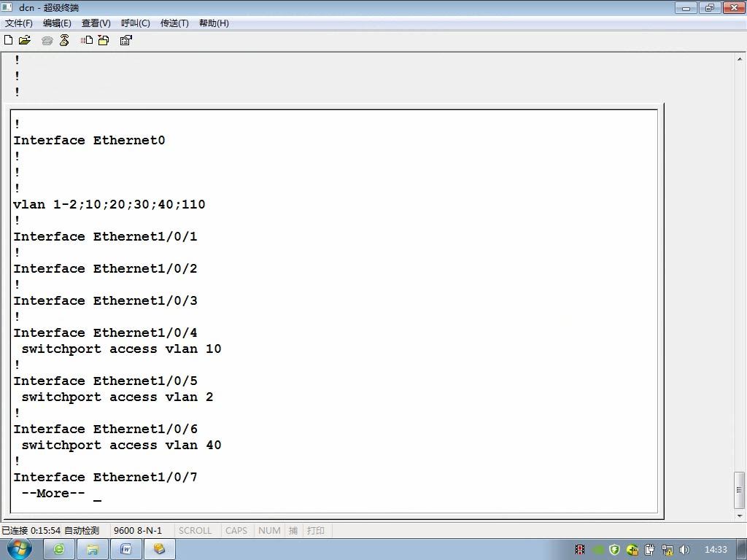Image resolution: width=747 pixels, height=560 pixels.
Task: Click the film strip tray icon
Action: 580,550
